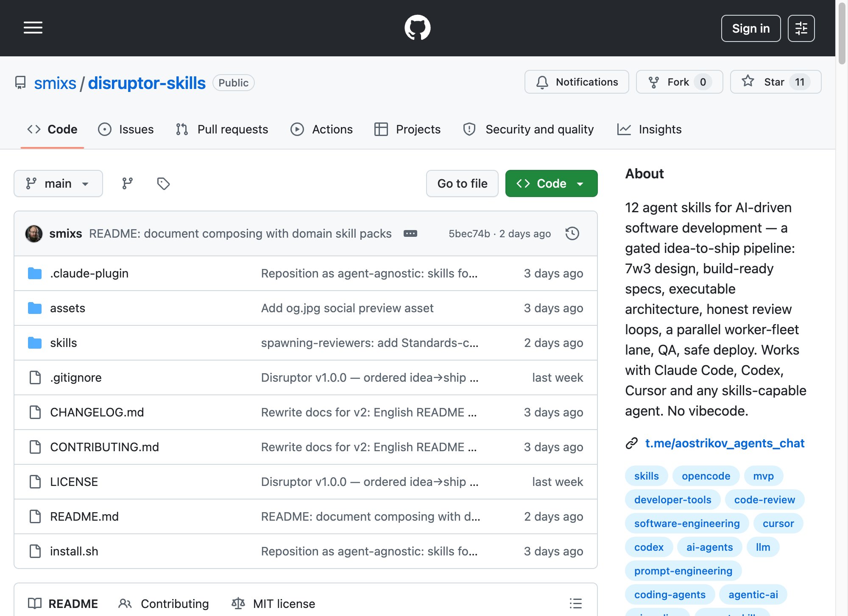Open the Pull requests tab
The width and height of the screenshot is (848, 616).
tap(222, 129)
